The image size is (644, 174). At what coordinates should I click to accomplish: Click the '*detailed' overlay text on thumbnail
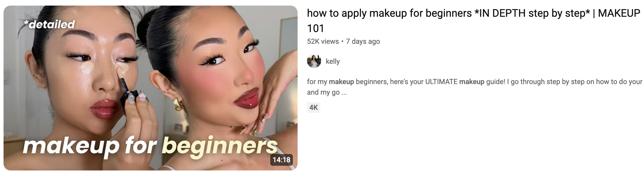pos(50,24)
